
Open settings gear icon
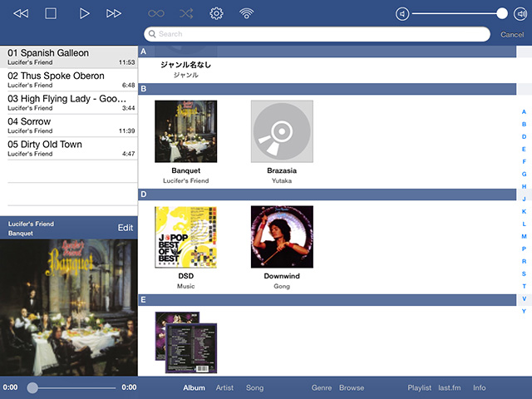[216, 13]
